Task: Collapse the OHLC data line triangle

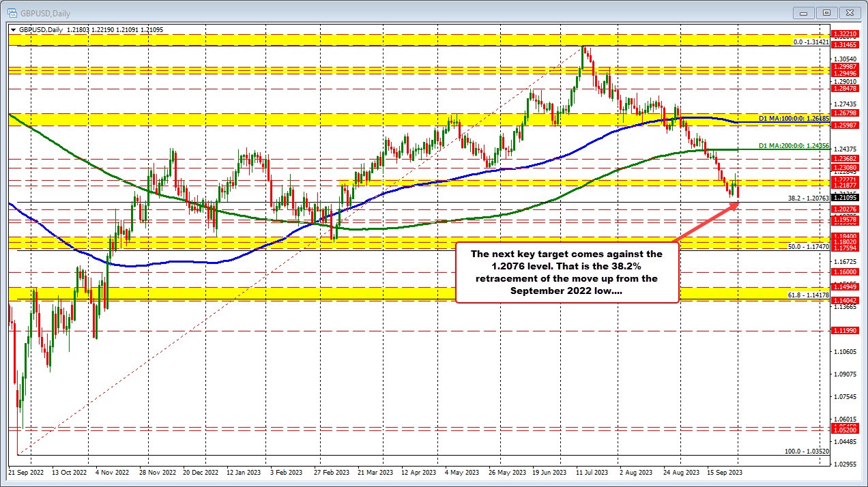Action: click(x=12, y=30)
